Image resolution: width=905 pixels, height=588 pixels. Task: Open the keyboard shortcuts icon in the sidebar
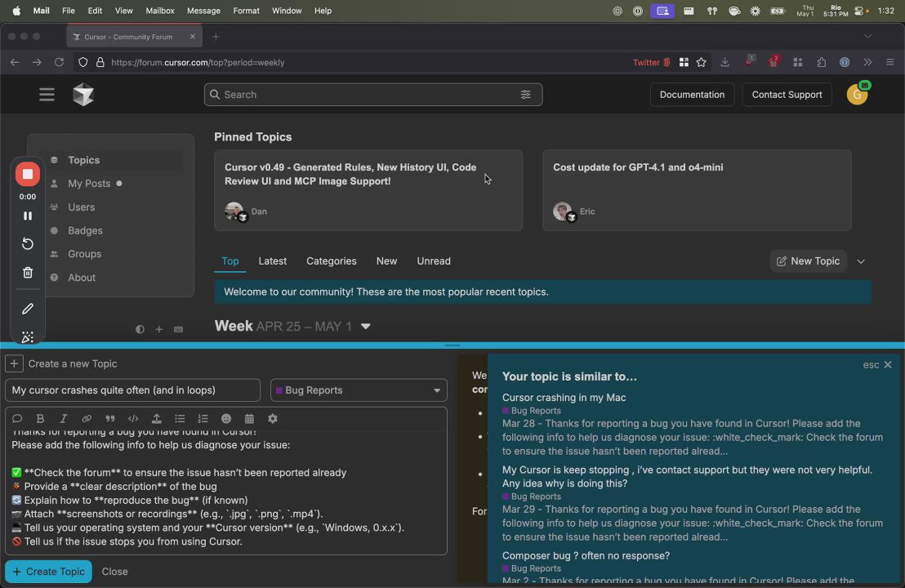(x=178, y=329)
